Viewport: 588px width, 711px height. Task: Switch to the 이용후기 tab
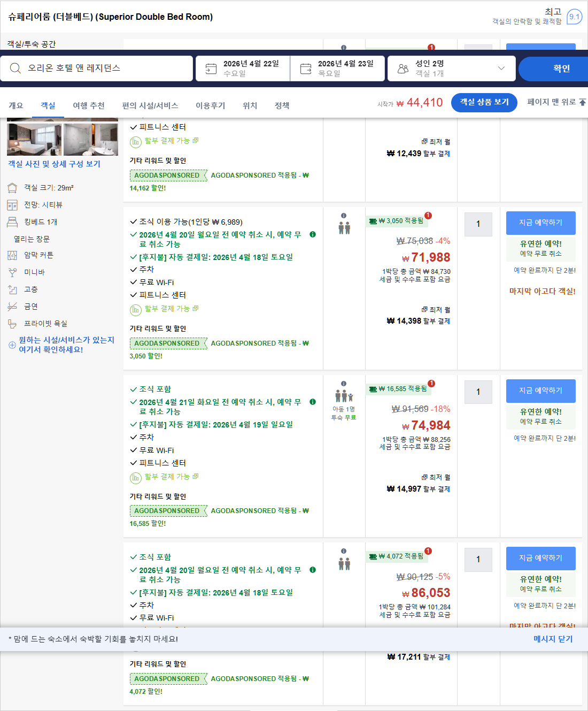pyautogui.click(x=210, y=105)
